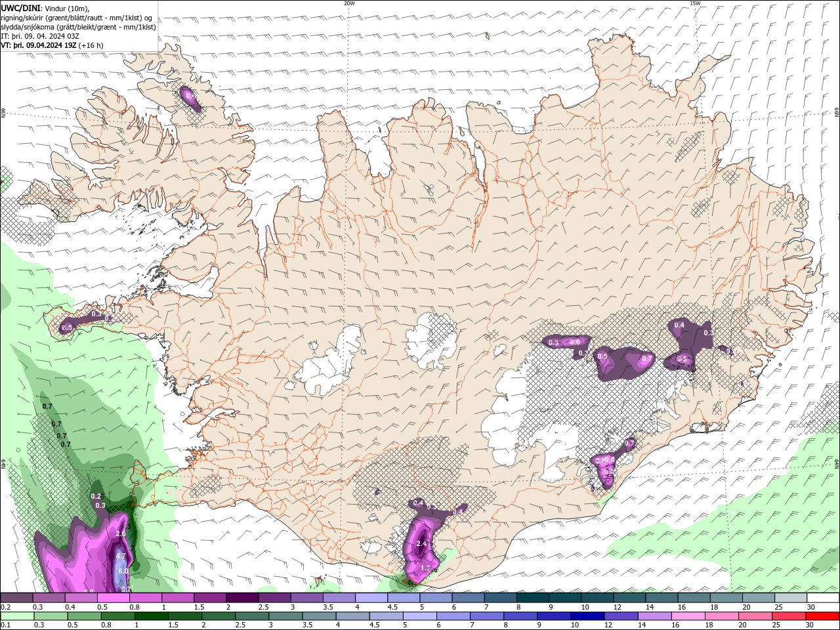Select the lower legend swatch between 10 and 12
The height and width of the screenshot is (630, 840).
[x=589, y=616]
